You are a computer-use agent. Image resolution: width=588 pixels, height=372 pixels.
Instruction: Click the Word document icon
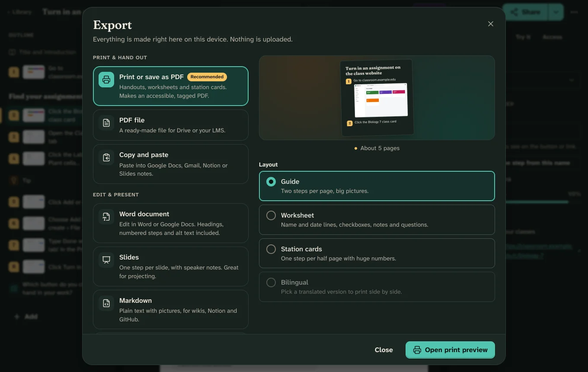pyautogui.click(x=106, y=217)
